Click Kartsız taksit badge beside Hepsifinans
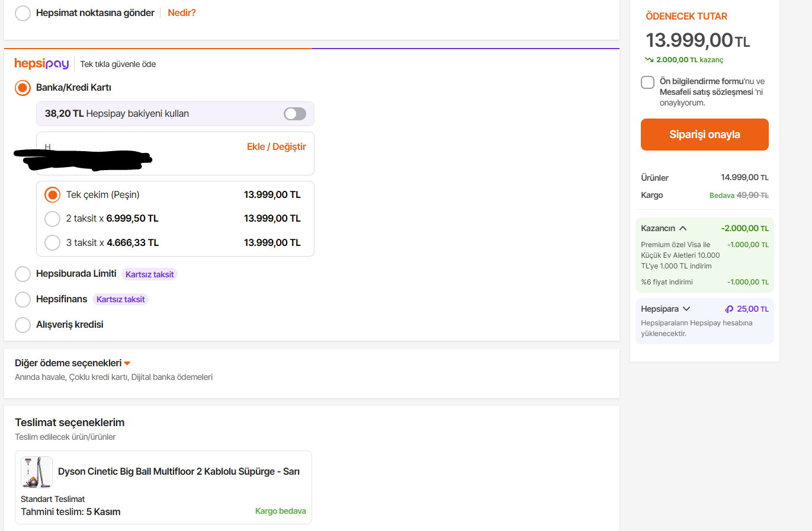Screen dimensions: 812x531 (x=120, y=299)
